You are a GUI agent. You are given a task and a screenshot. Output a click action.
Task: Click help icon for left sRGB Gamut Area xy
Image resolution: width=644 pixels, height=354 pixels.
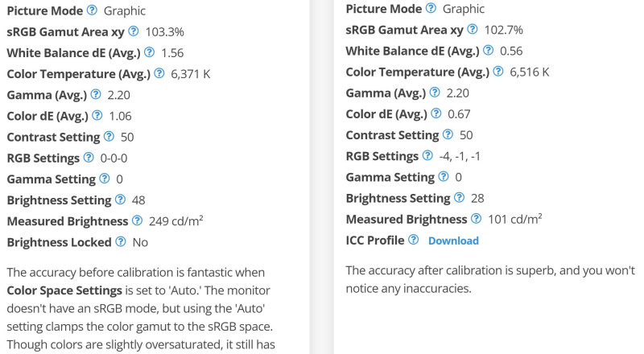coord(134,31)
